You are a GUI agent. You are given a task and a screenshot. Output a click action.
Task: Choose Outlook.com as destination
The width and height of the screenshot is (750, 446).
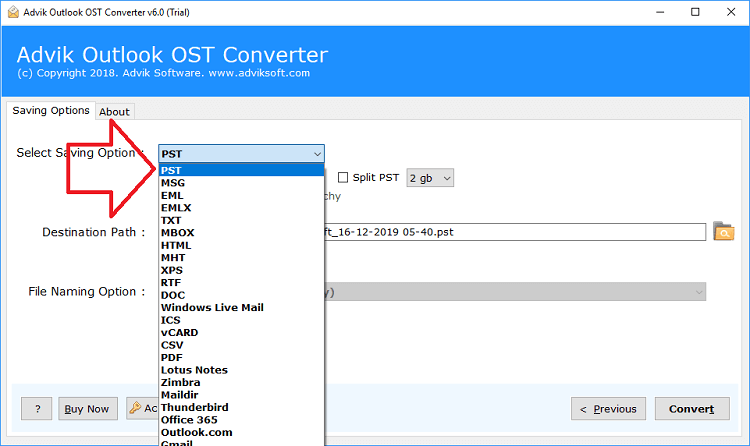tap(242, 432)
